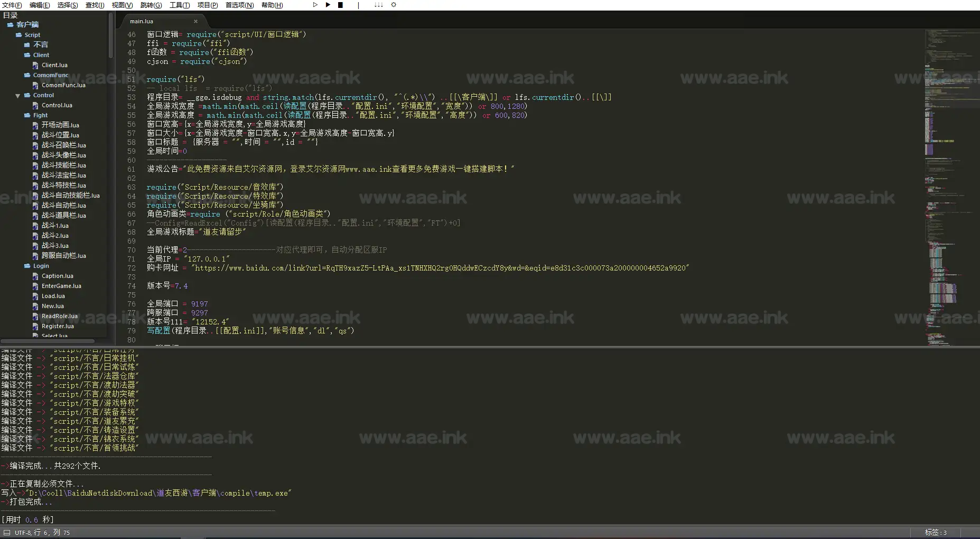Click the 不言 folder icon
This screenshot has width=980, height=539.
[x=27, y=45]
